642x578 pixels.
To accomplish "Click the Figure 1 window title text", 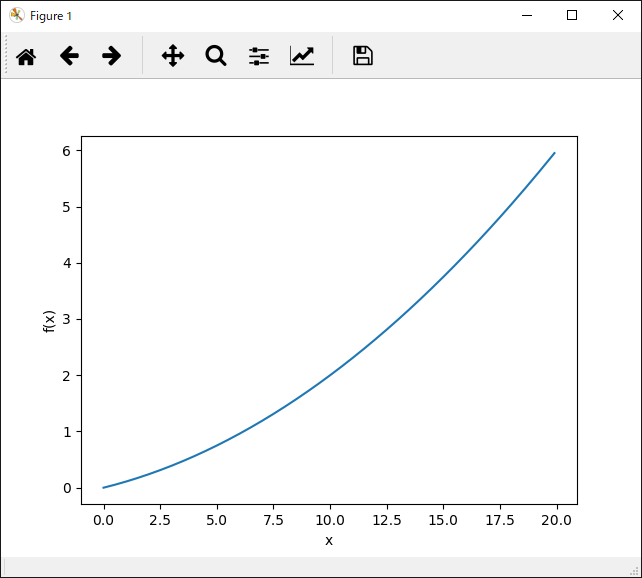I will 51,16.
